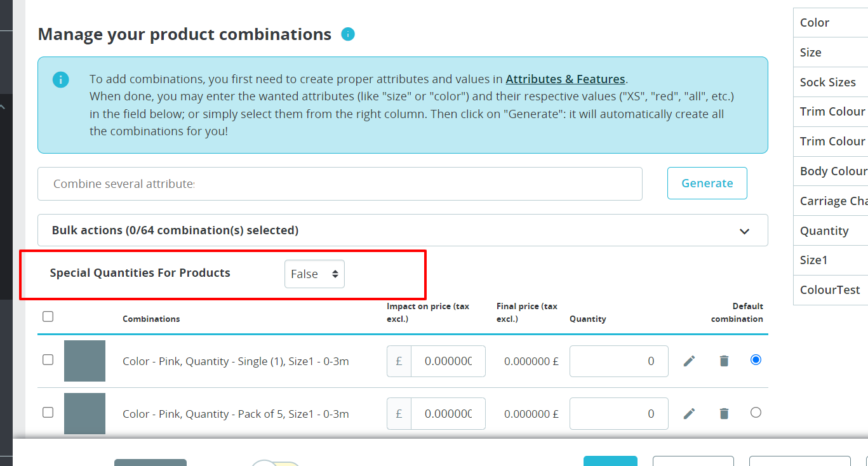The height and width of the screenshot is (466, 868).
Task: Click the Pink Single (1) color thumbnail
Action: [x=84, y=361]
